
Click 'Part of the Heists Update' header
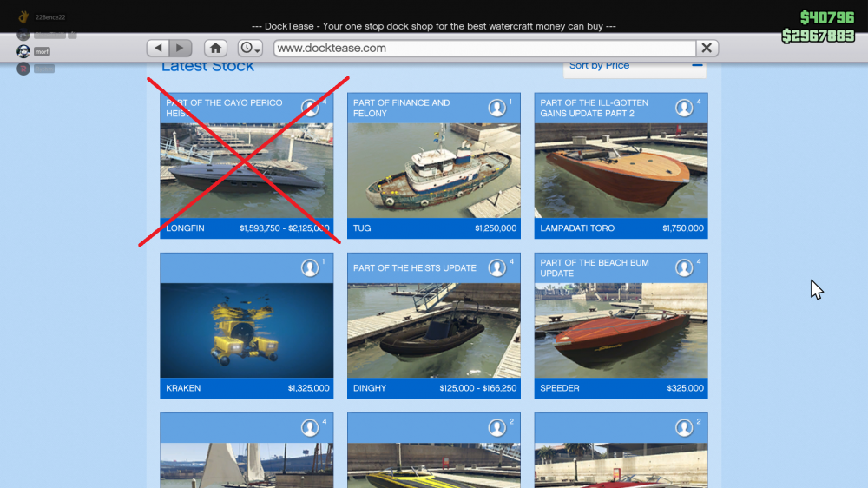tap(415, 268)
